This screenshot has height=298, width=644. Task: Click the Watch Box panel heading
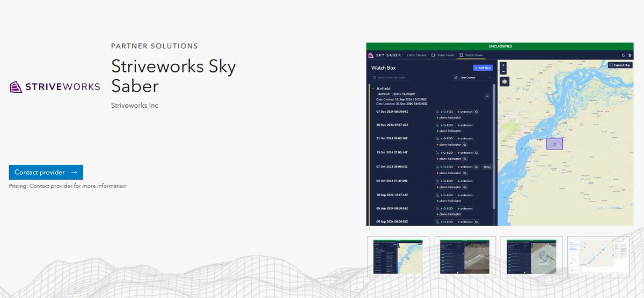click(x=383, y=68)
